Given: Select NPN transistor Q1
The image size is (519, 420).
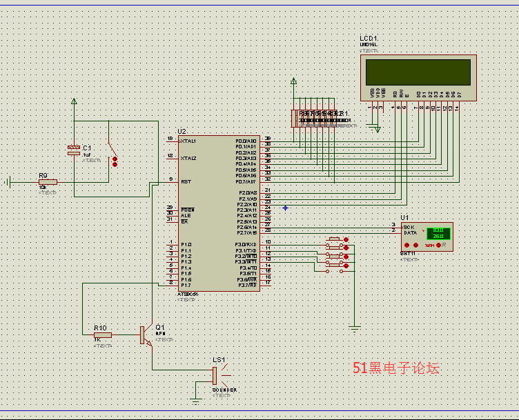Looking at the screenshot, I should [146, 334].
